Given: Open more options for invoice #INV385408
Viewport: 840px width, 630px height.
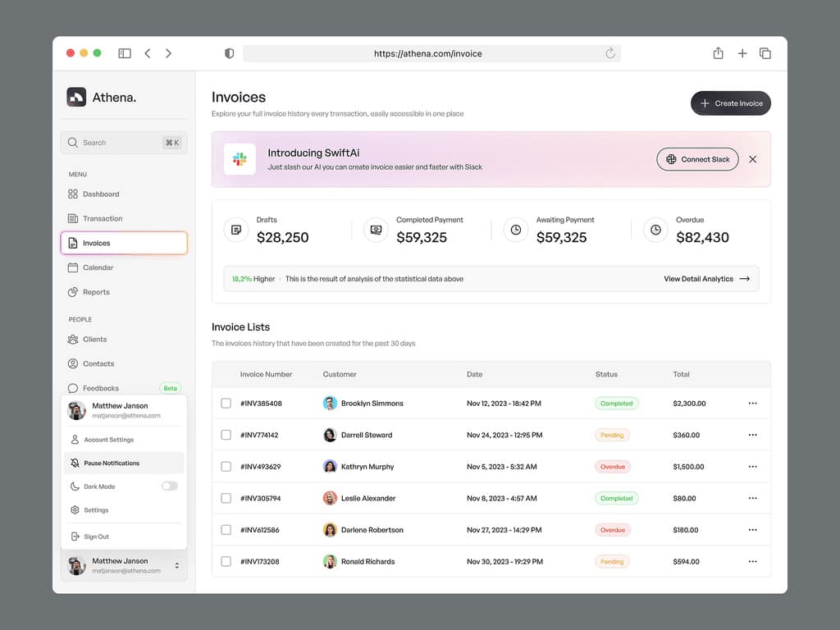Looking at the screenshot, I should (753, 404).
